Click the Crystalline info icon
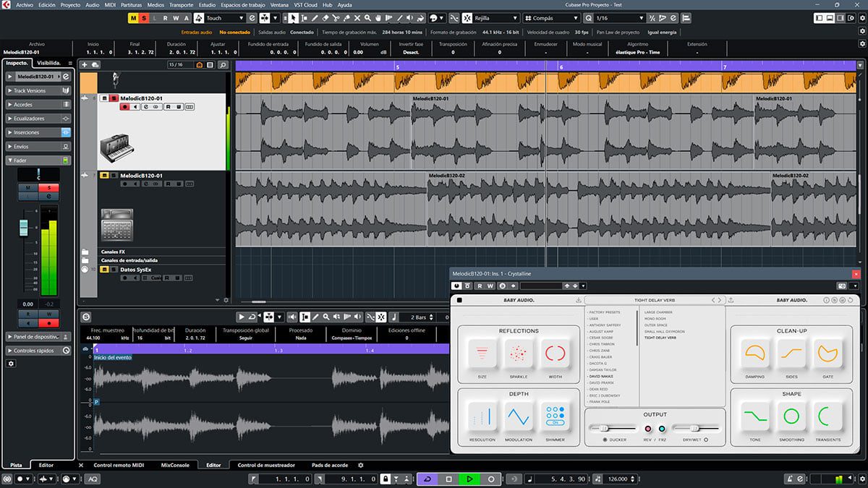The image size is (868, 488). tap(827, 300)
